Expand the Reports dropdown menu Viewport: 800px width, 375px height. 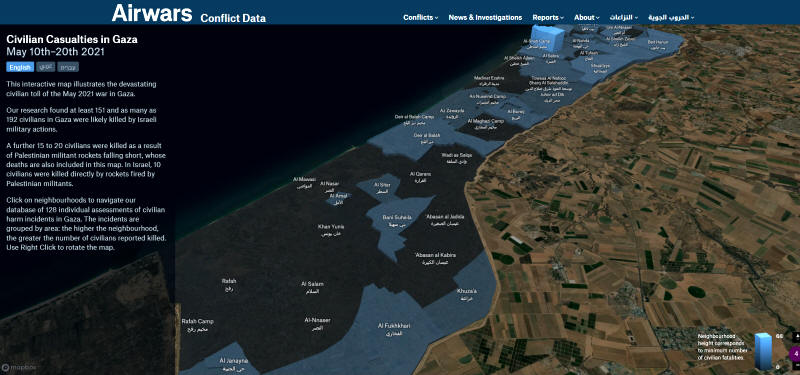[x=548, y=17]
